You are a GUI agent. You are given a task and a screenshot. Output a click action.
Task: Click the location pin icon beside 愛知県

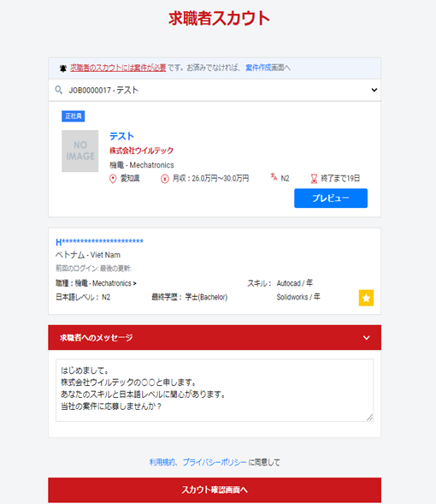113,179
